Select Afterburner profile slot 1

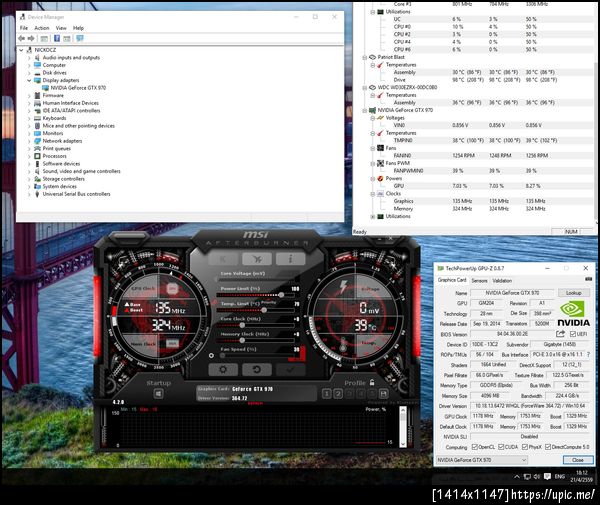pos(326,394)
